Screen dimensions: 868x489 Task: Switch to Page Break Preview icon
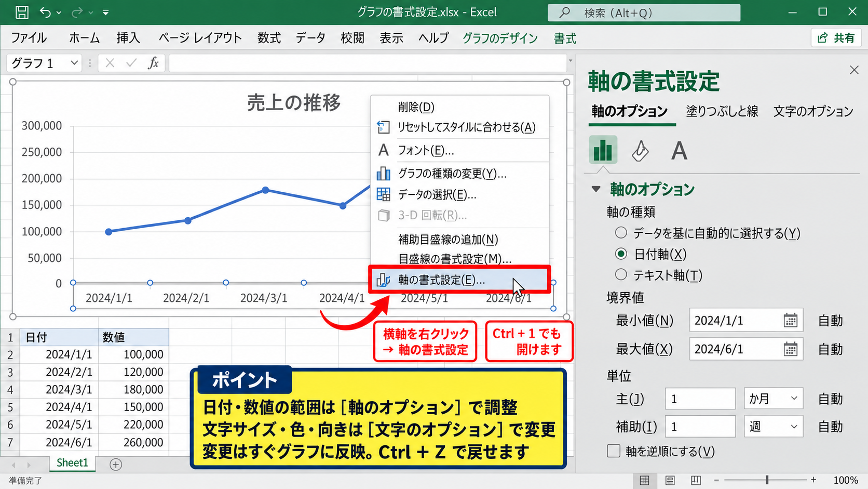click(696, 481)
